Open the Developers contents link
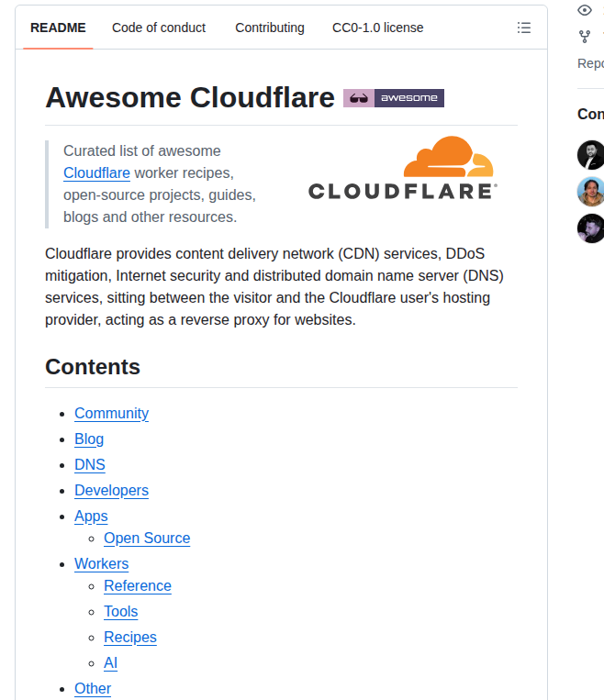 coord(111,491)
